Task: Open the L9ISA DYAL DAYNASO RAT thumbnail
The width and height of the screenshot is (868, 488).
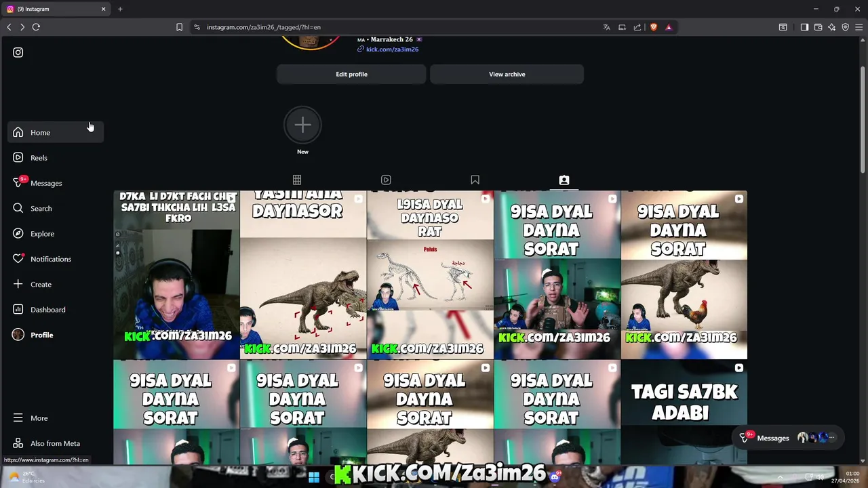Action: 430,274
